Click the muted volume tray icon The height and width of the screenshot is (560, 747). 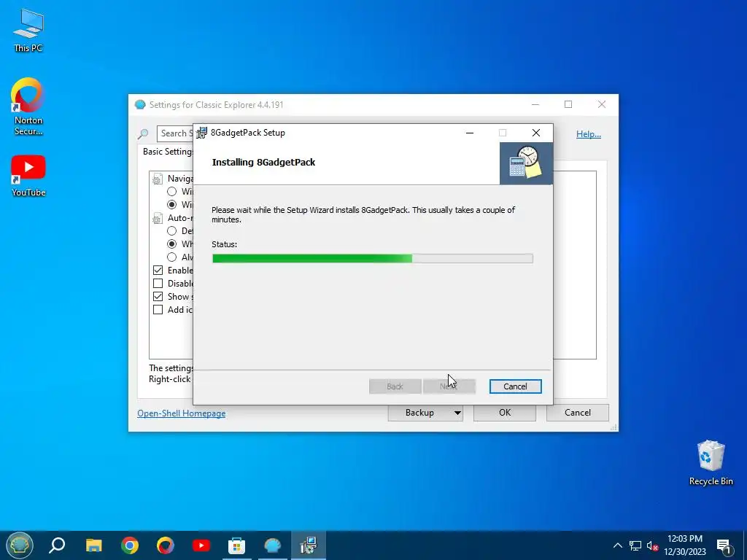click(652, 545)
